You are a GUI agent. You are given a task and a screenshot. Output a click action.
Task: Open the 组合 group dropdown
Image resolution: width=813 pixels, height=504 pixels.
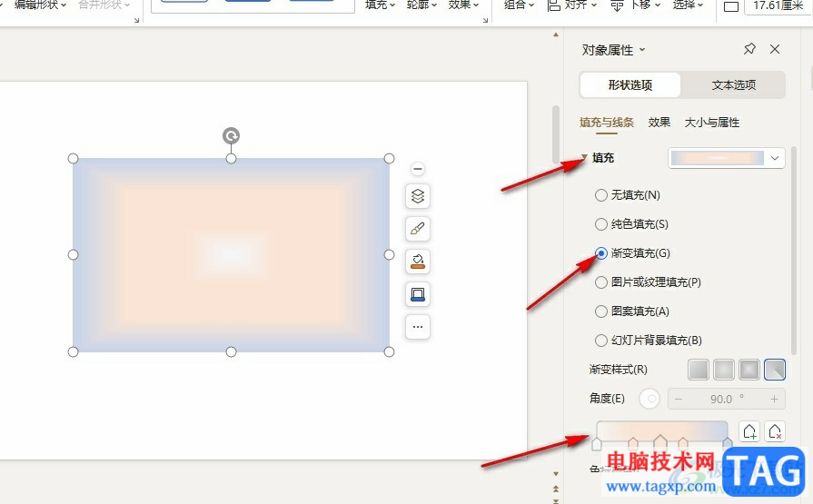coord(519,5)
